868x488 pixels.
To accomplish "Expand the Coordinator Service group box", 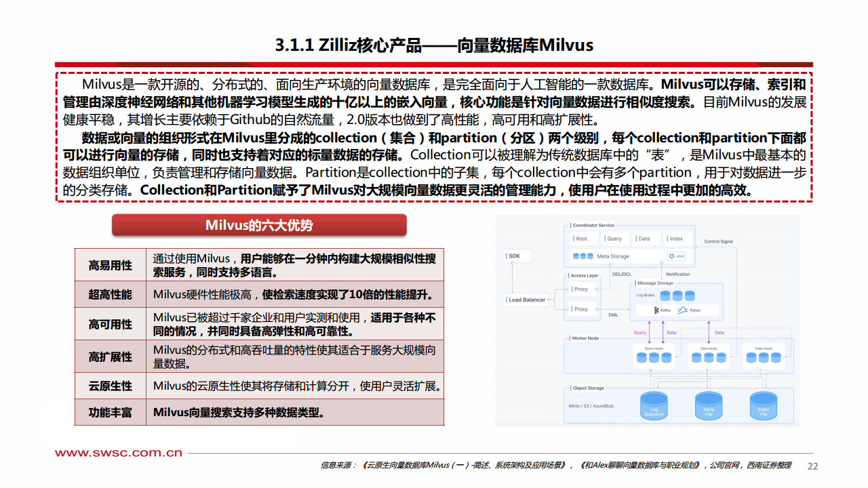I will (593, 226).
